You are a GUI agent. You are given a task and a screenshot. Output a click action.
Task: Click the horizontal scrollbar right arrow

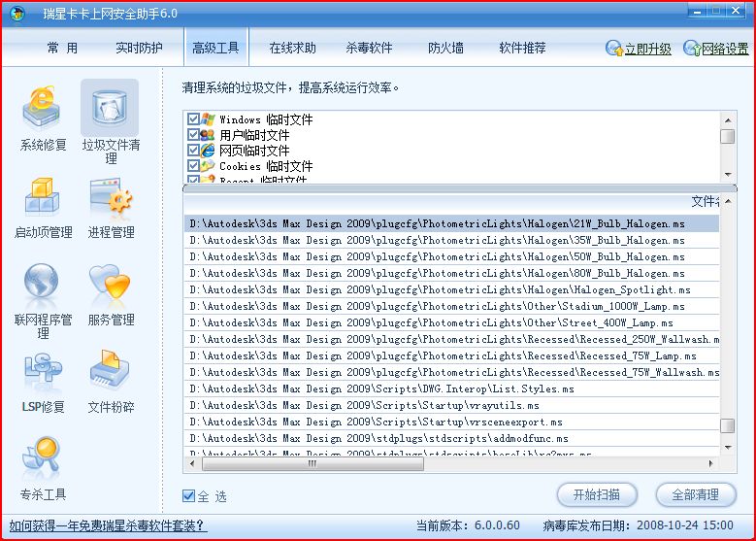pos(711,463)
